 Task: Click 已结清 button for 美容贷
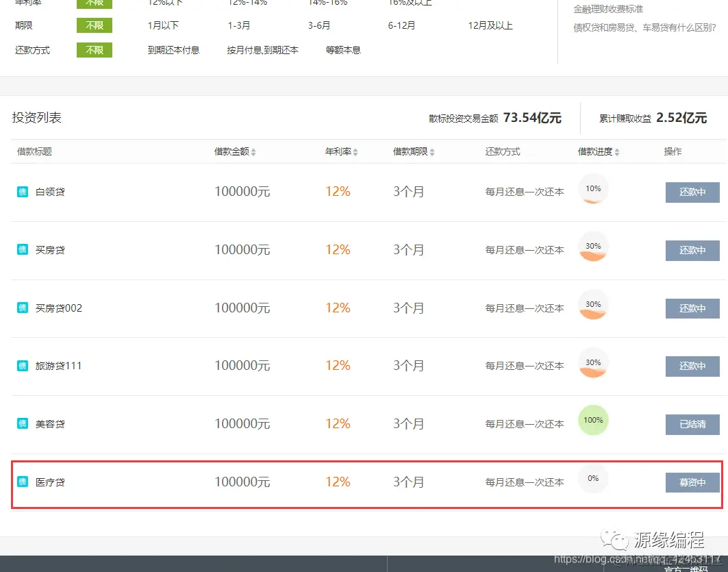[692, 424]
